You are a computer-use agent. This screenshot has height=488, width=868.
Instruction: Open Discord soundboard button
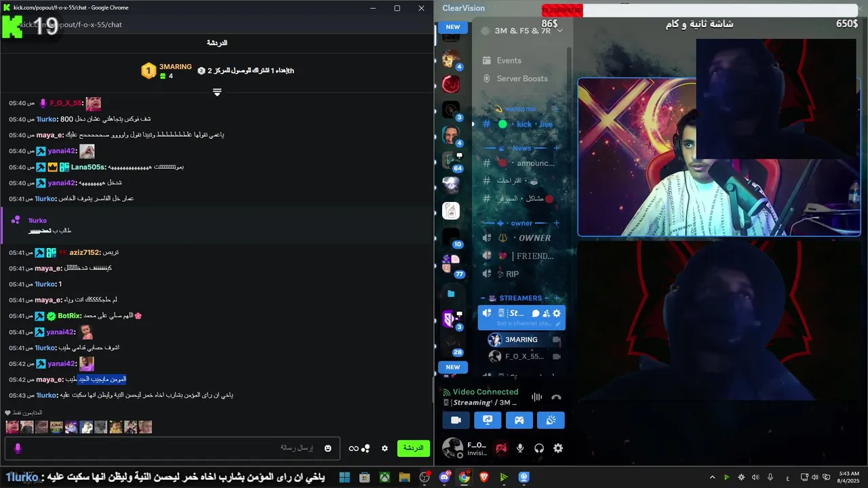[551, 420]
